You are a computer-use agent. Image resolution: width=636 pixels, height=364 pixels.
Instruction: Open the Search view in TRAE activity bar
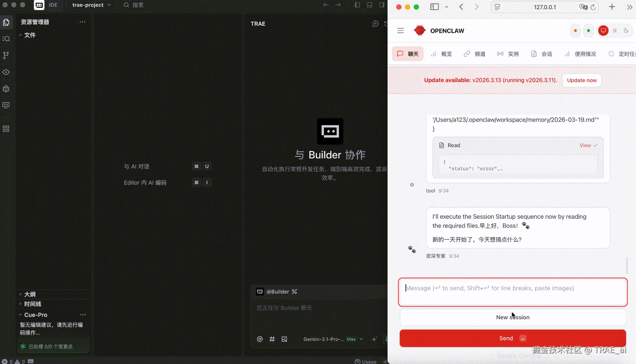click(x=6, y=39)
